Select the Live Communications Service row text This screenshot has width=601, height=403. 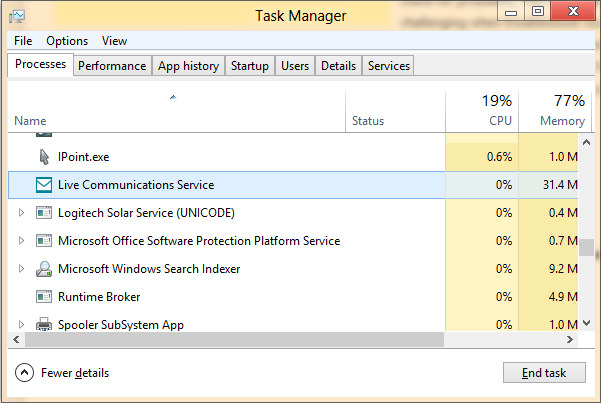[136, 185]
